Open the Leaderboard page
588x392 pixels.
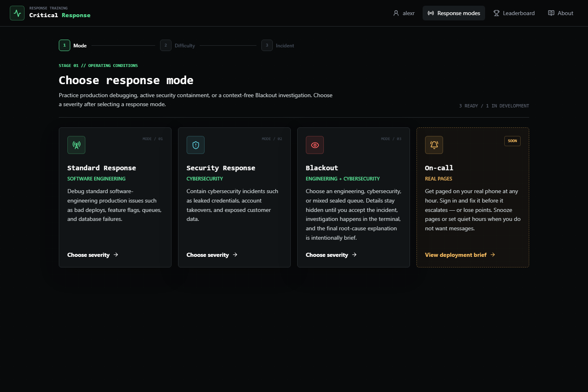514,13
